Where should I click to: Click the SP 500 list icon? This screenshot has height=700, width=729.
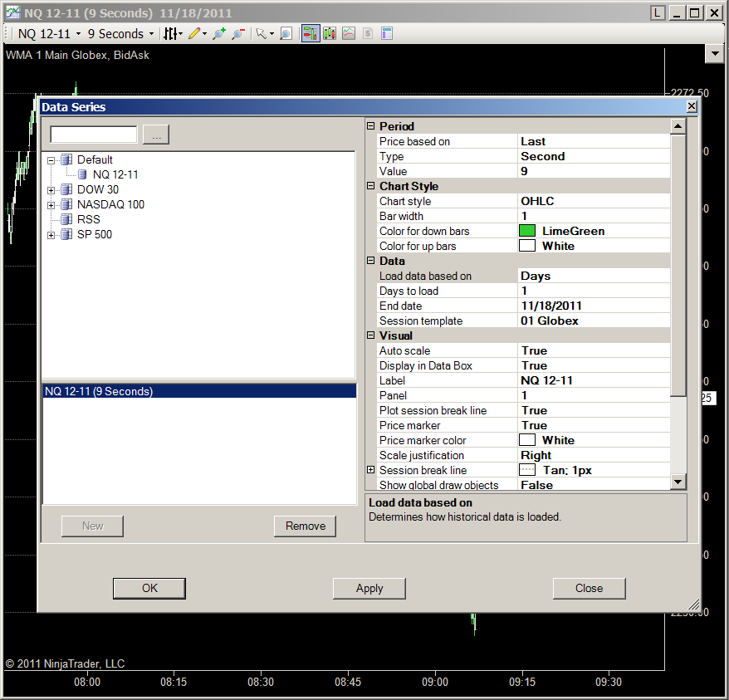(x=66, y=234)
